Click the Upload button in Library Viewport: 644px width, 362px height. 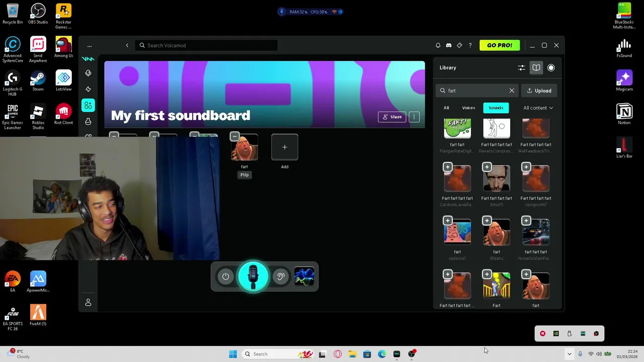point(539,90)
